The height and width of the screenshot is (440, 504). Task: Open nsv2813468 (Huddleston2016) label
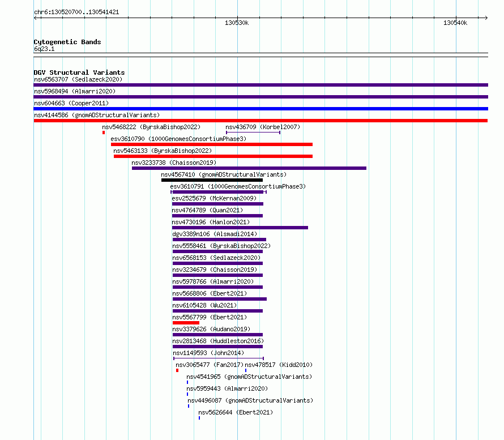218,341
